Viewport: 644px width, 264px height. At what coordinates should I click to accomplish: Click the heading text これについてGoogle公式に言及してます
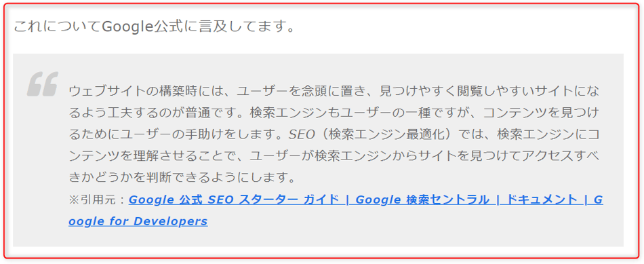point(155,27)
